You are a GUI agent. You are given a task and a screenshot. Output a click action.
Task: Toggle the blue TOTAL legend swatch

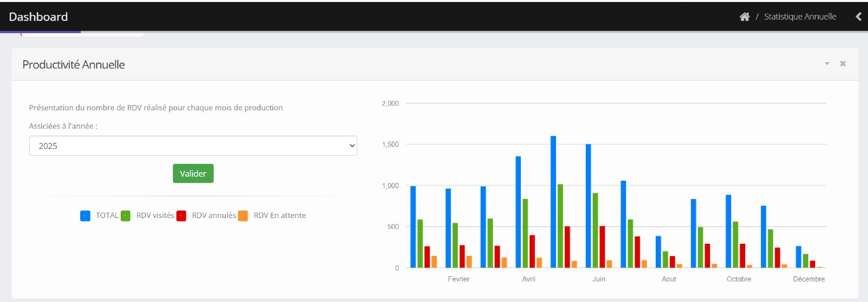coord(85,216)
